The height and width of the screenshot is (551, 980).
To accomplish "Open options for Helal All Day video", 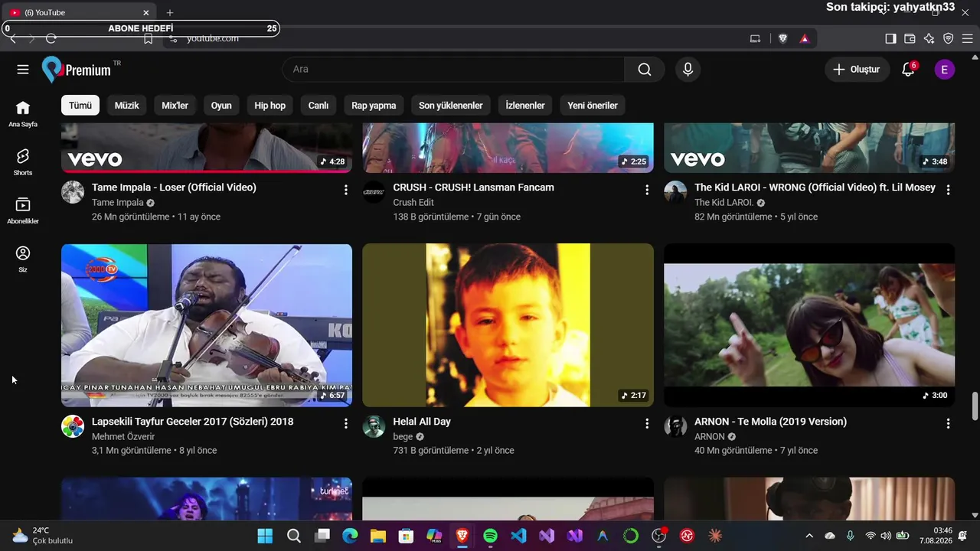I will click(647, 423).
